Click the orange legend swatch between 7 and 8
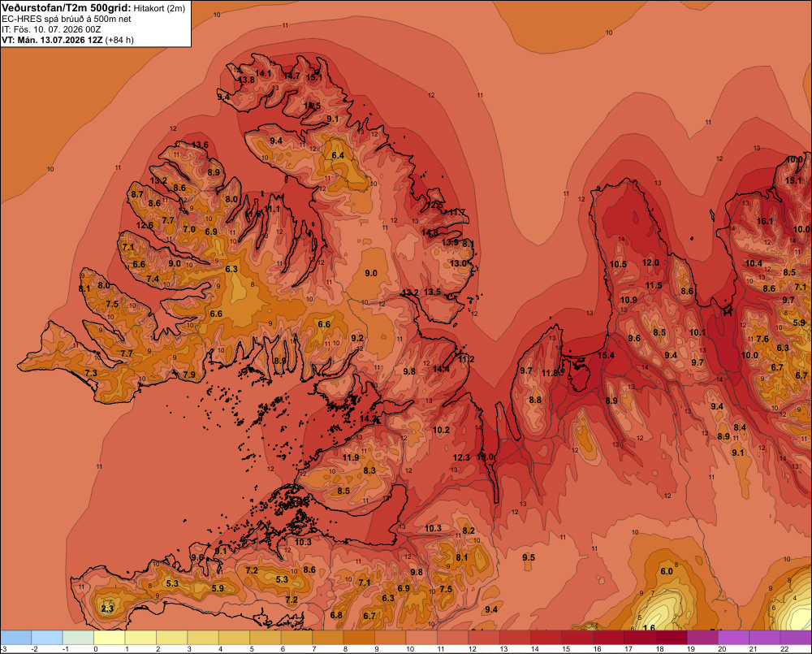The height and width of the screenshot is (654, 812). [x=328, y=637]
